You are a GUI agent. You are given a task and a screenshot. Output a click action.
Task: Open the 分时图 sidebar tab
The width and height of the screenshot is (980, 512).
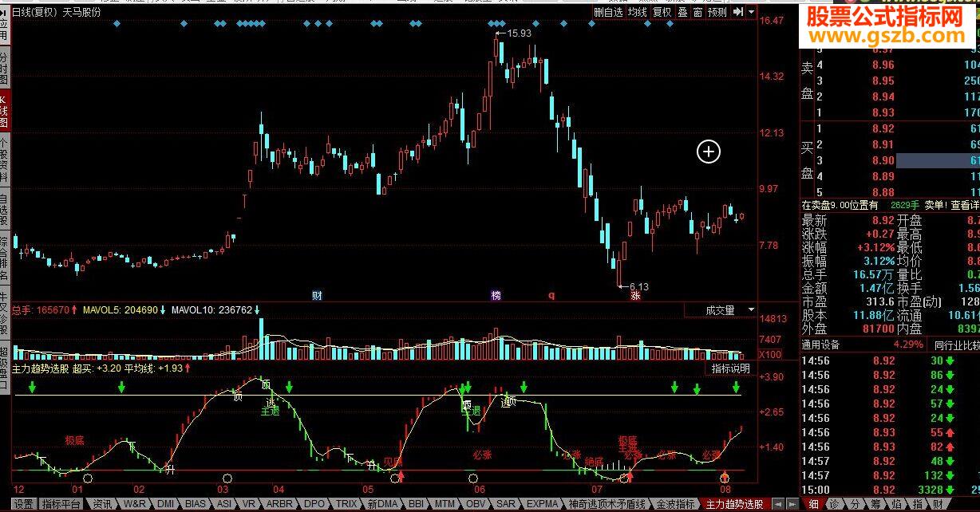coord(4,68)
